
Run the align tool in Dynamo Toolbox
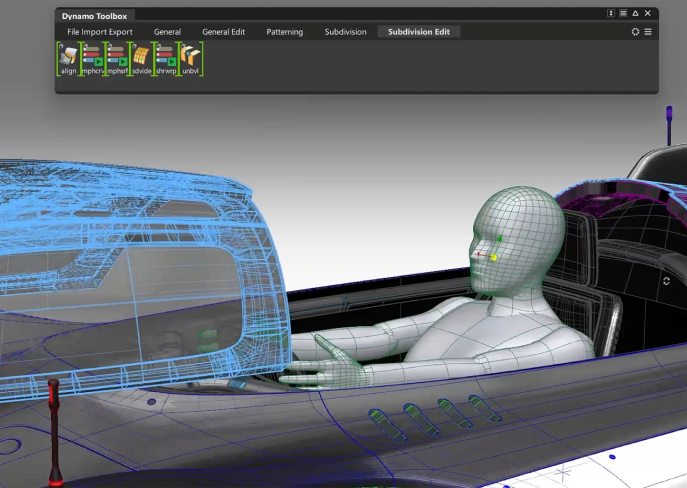68,59
